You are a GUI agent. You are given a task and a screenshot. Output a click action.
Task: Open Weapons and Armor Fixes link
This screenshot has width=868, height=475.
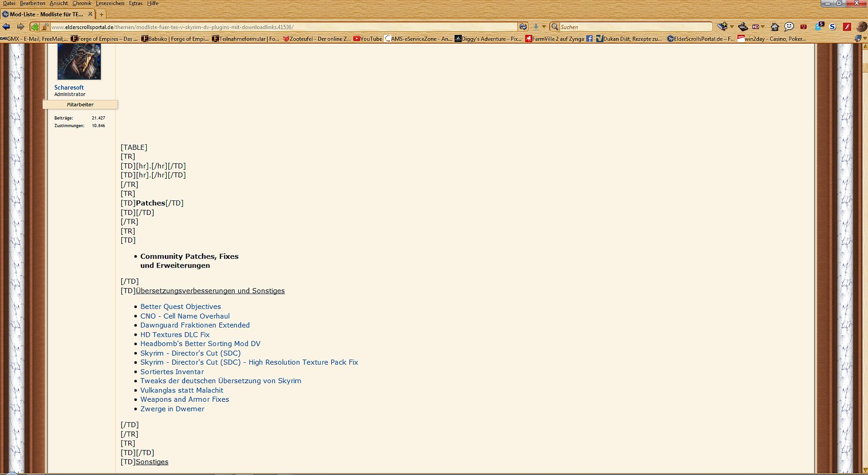coord(184,399)
